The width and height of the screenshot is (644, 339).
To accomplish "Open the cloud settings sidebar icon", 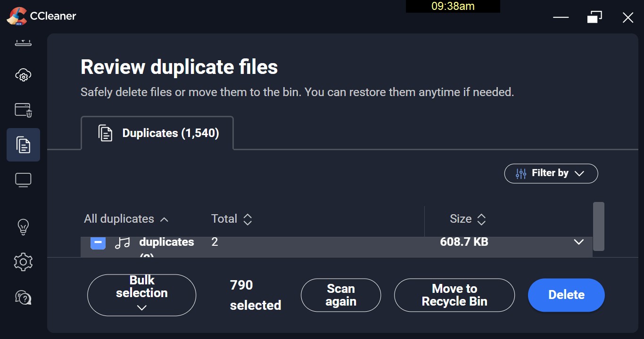I will (x=23, y=75).
